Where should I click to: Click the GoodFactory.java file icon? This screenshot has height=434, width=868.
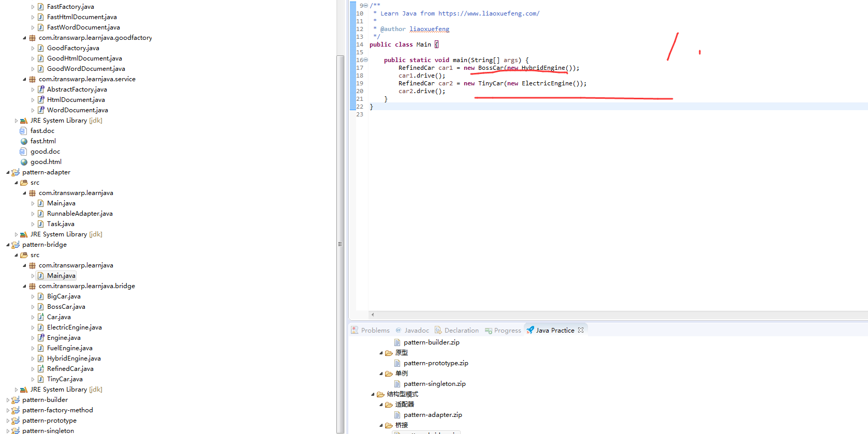[40, 48]
